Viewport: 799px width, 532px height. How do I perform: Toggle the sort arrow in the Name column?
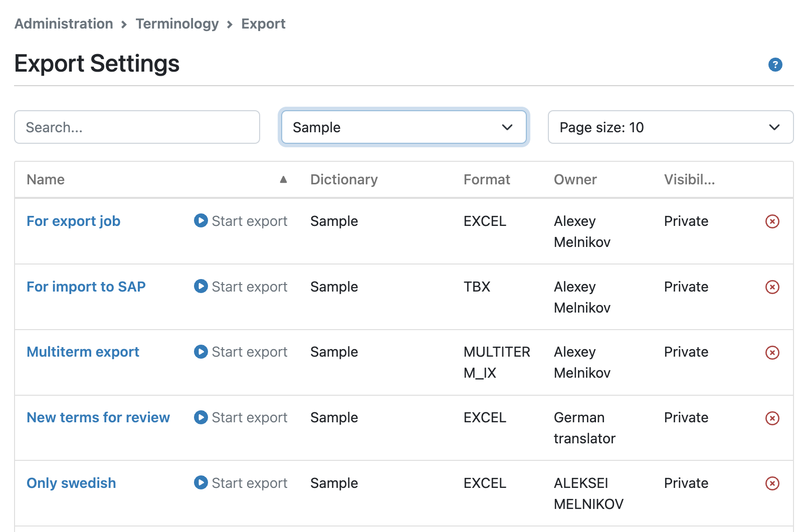283,179
